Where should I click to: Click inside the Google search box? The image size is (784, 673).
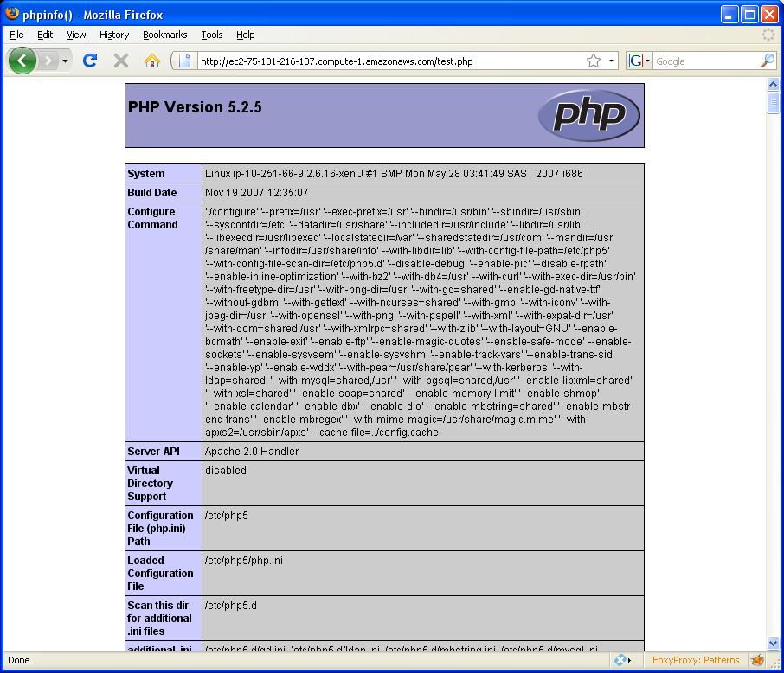point(705,61)
